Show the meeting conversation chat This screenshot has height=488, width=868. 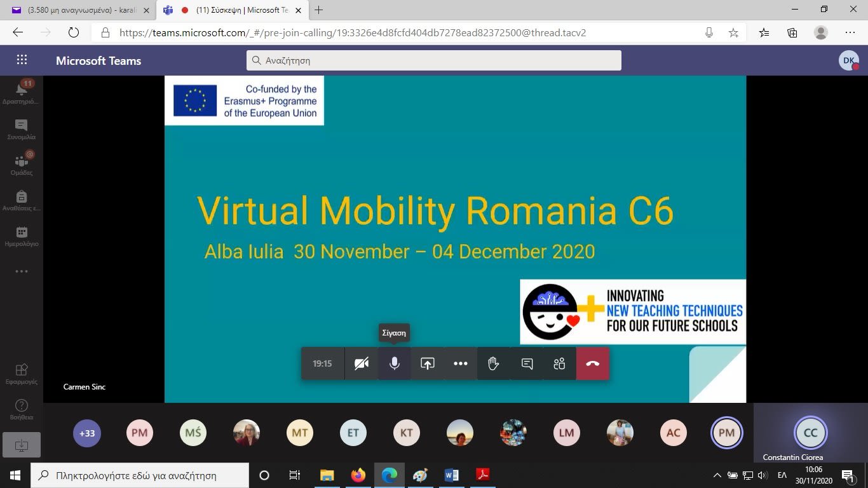527,363
